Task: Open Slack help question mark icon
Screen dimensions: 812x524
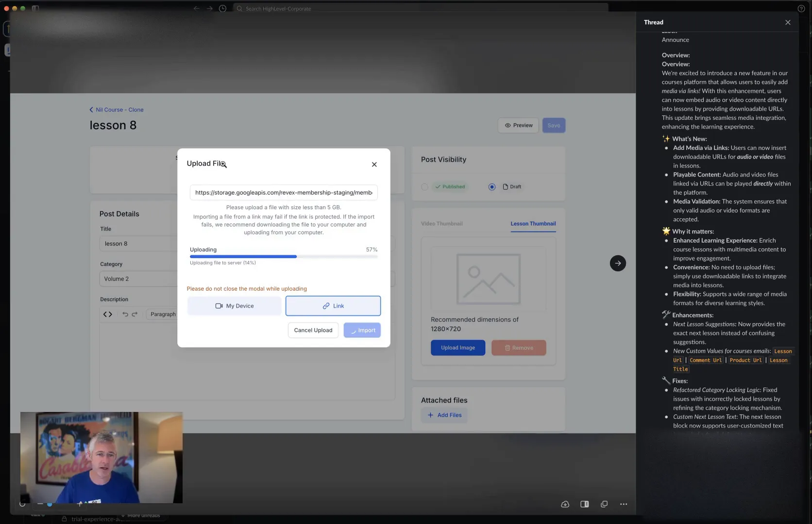Action: click(801, 8)
